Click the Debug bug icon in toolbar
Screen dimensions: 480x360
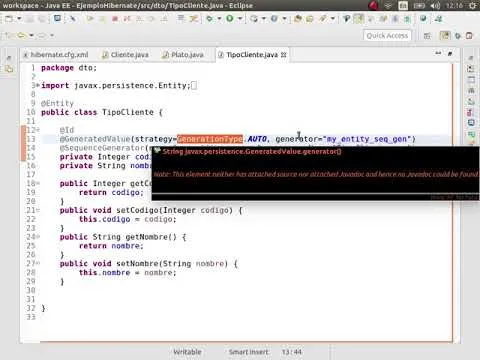(x=209, y=19)
